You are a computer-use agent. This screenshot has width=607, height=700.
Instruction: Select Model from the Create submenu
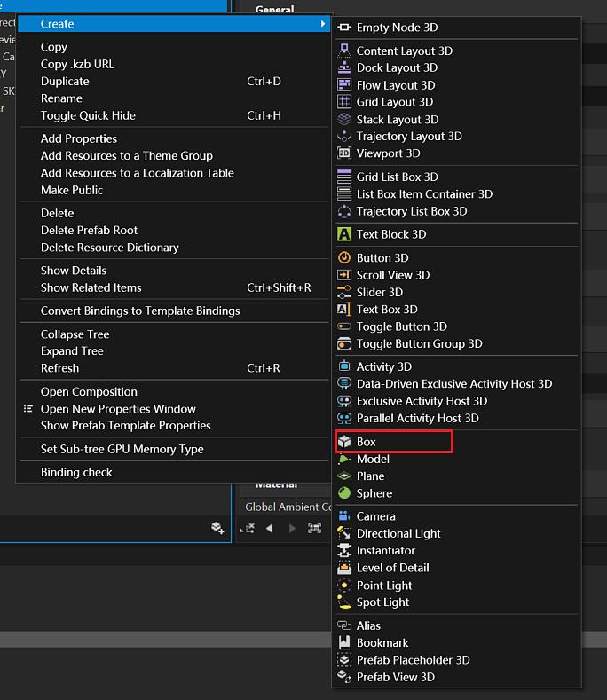[x=373, y=459]
